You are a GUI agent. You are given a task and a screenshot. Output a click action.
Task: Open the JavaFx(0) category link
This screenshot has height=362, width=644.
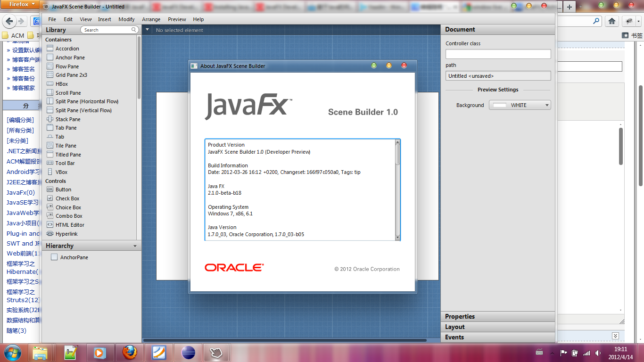tap(21, 192)
